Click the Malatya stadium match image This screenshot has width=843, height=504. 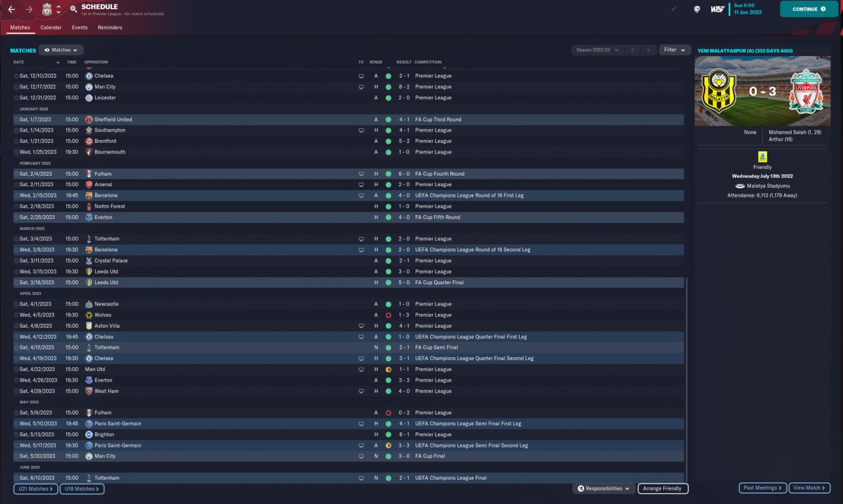(763, 91)
